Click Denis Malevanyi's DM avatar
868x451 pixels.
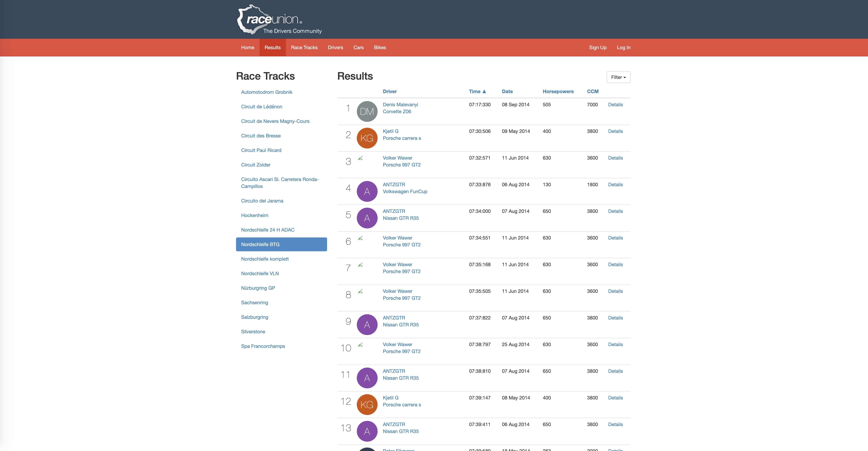(x=367, y=111)
